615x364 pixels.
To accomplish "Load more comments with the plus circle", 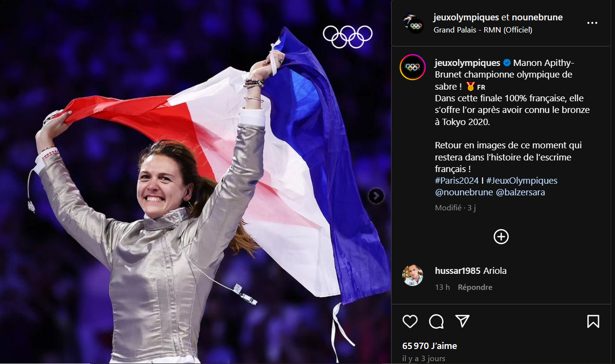I will coord(501,237).
